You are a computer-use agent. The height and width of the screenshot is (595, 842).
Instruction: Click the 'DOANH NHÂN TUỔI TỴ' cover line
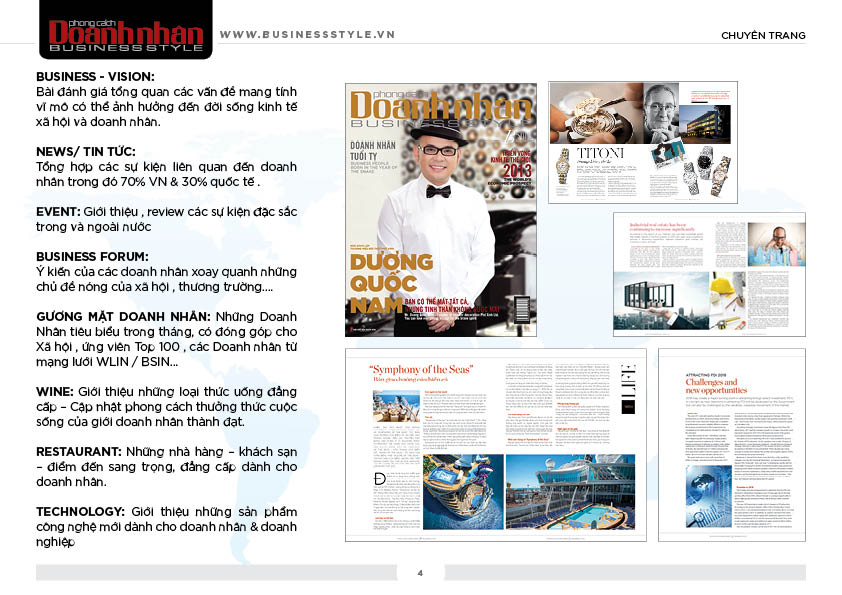(x=373, y=150)
